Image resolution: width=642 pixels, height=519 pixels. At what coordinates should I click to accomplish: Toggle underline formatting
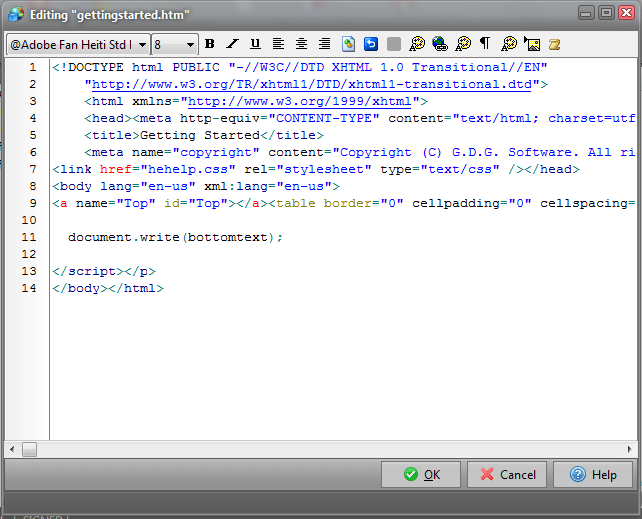point(255,44)
